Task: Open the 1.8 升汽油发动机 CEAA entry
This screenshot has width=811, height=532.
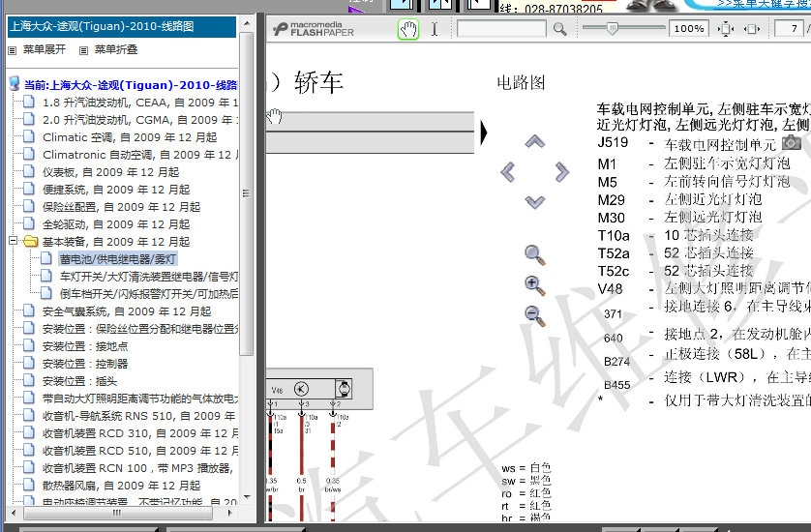Action: pyautogui.click(x=140, y=103)
